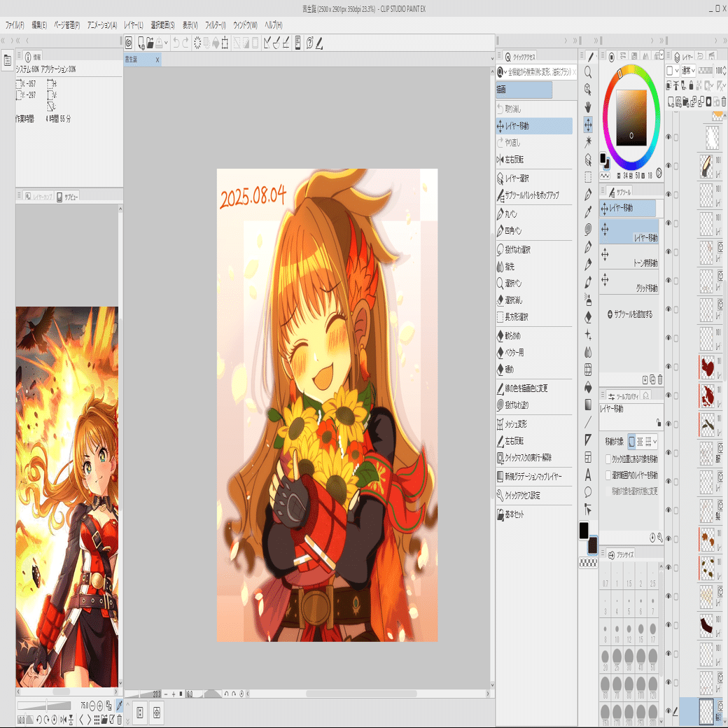Open the 移動対象 dropdown arrow
The image size is (728, 728).
(x=655, y=442)
